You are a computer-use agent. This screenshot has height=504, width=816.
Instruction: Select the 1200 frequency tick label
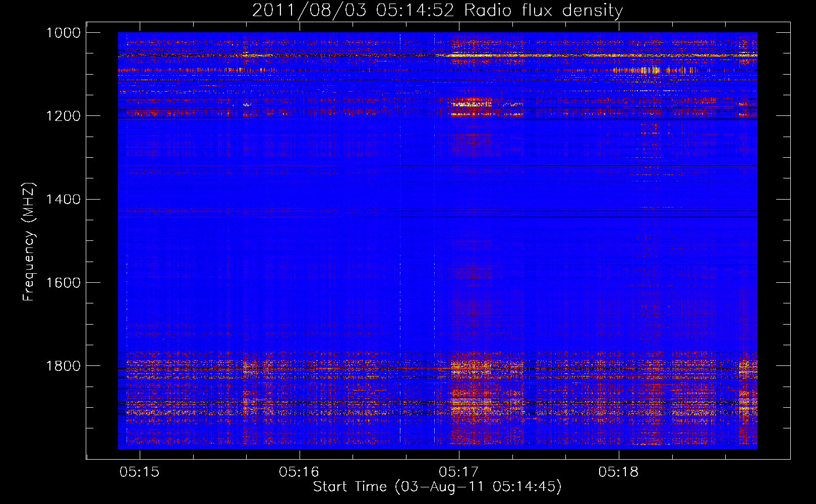pos(63,116)
